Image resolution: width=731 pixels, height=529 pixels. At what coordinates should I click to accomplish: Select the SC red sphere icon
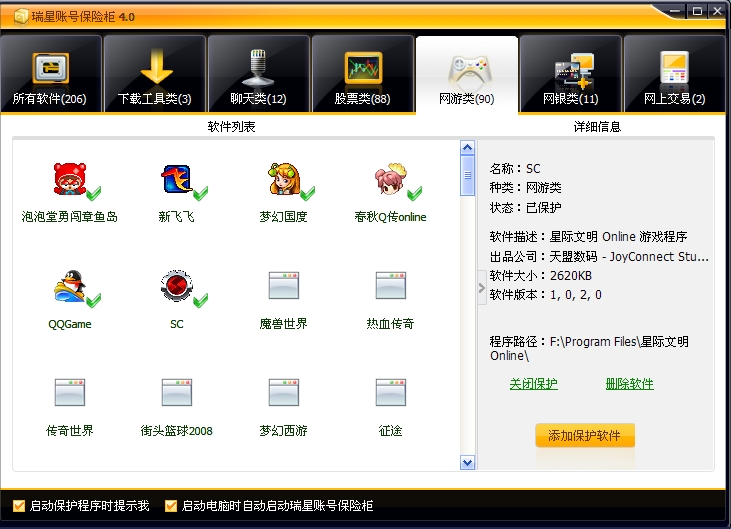point(177,286)
